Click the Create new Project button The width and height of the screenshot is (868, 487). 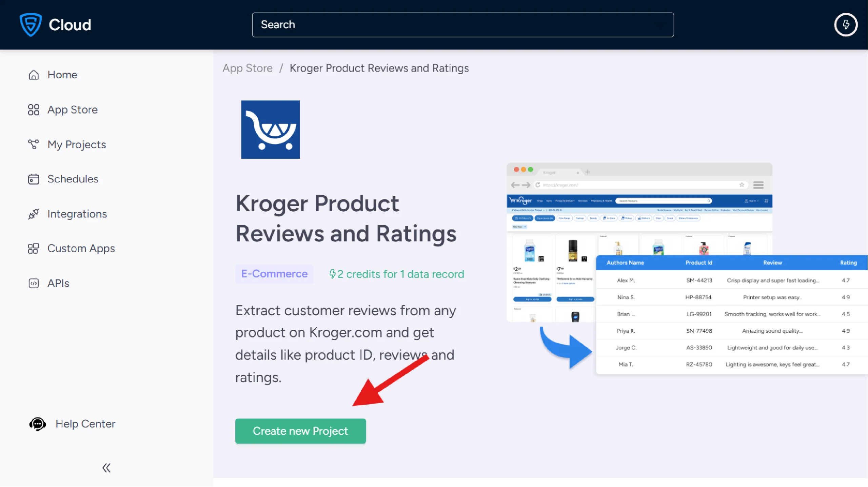click(x=300, y=431)
